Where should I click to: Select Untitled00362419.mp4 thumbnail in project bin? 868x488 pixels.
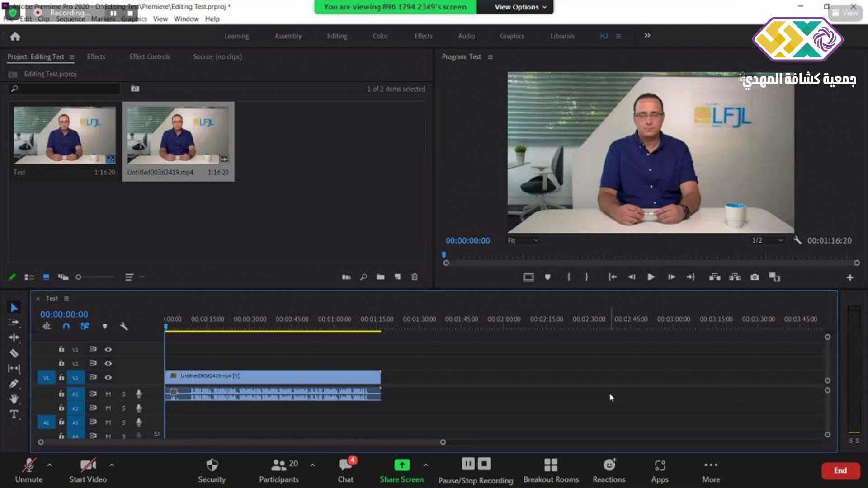[178, 135]
